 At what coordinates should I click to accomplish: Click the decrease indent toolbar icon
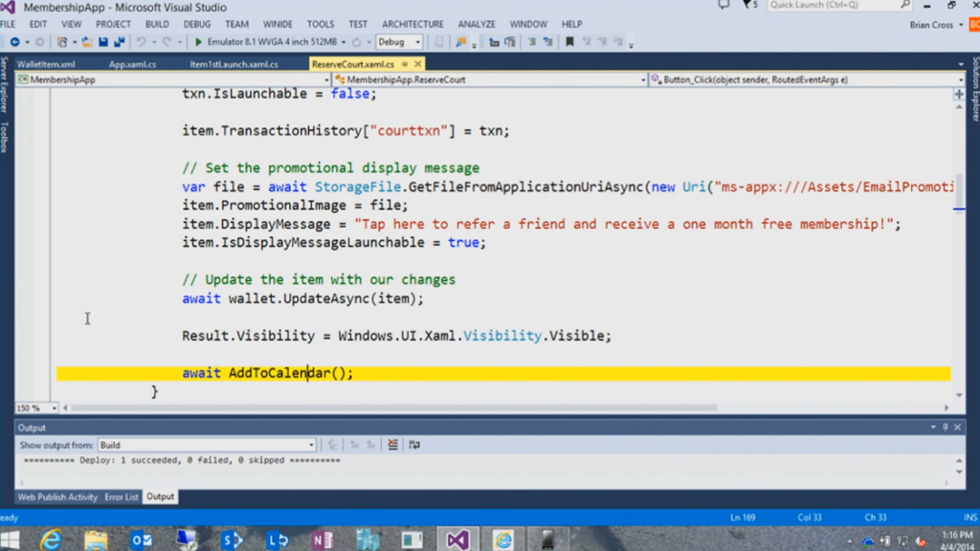(x=495, y=42)
